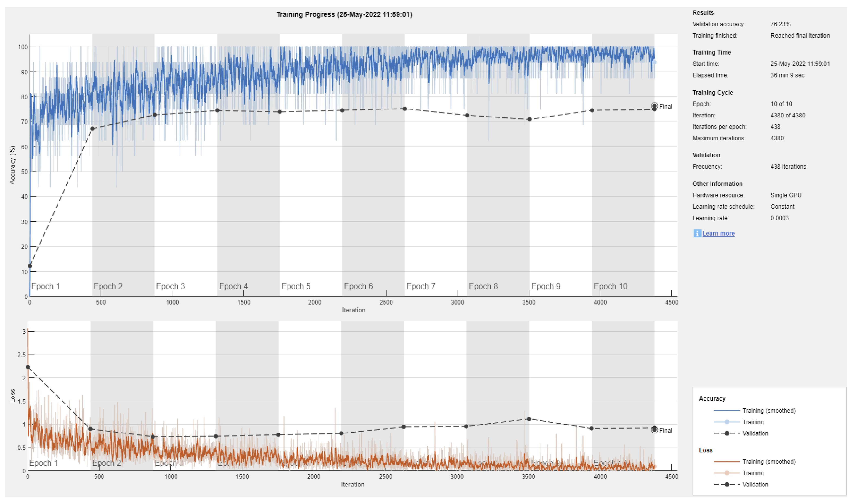
Task: Click Accuracy Validation dashed legend marker
Action: pos(727,433)
